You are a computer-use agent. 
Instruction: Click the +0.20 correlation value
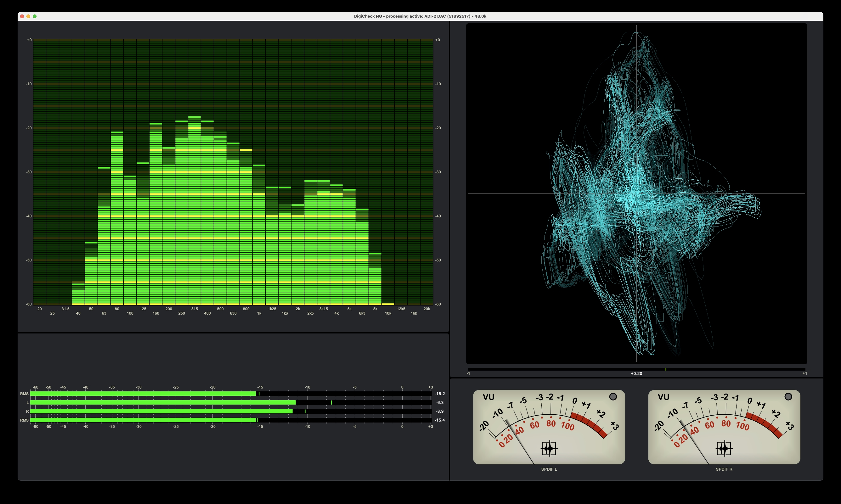point(636,373)
